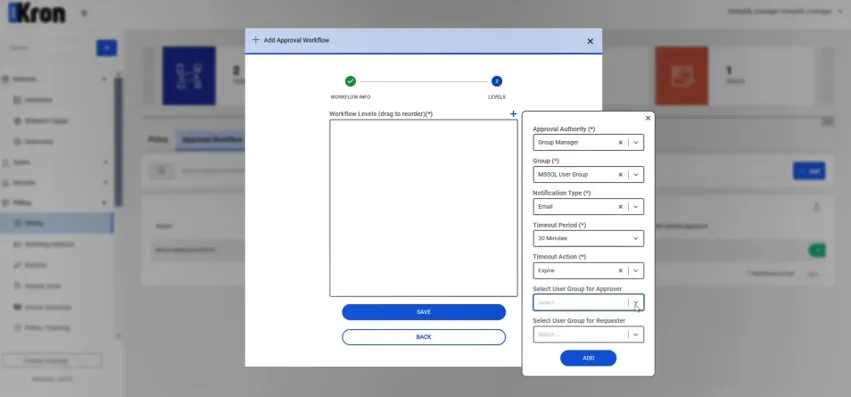Select the Approval Workflow tab in background page
The height and width of the screenshot is (397, 851).
tap(212, 140)
